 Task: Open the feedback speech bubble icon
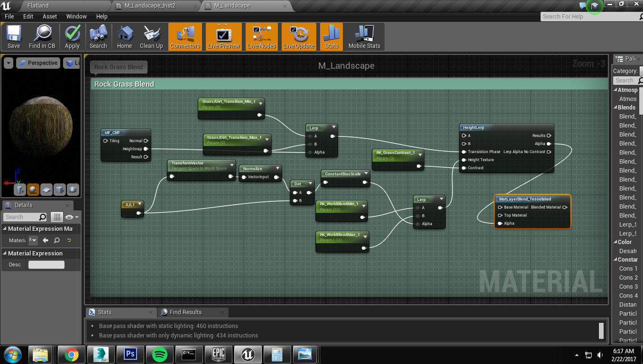[x=583, y=6]
